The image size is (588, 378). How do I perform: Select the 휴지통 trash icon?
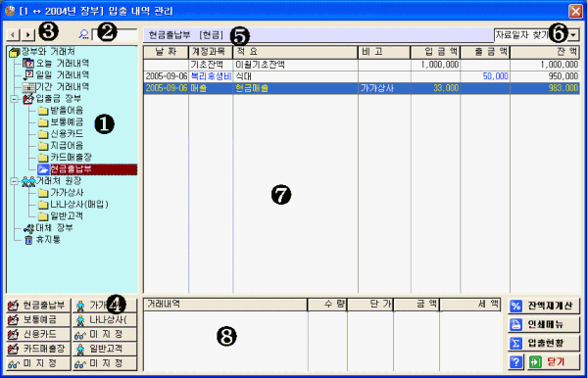28,240
